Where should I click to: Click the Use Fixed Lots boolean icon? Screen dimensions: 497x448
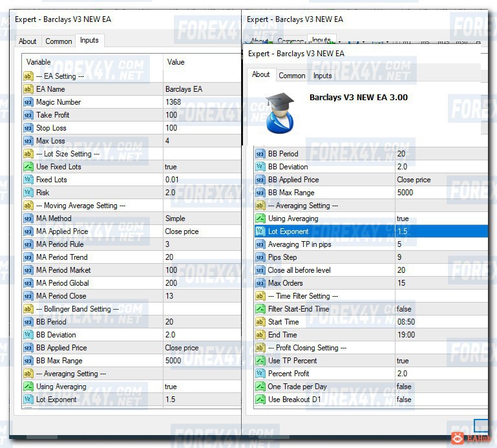tap(28, 167)
